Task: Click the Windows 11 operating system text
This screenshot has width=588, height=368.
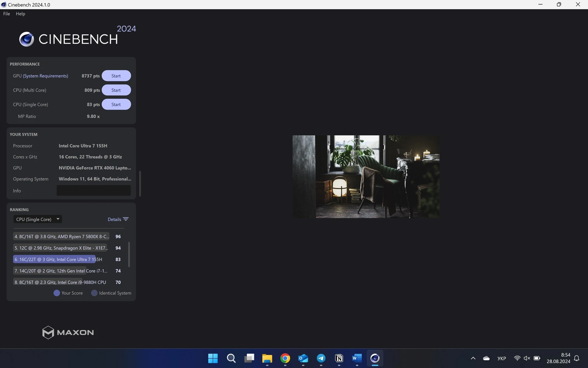Action: (95, 179)
